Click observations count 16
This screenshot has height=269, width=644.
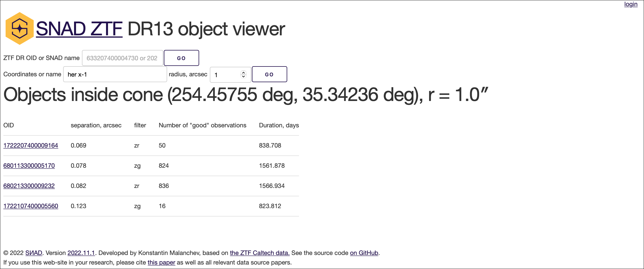[162, 206]
